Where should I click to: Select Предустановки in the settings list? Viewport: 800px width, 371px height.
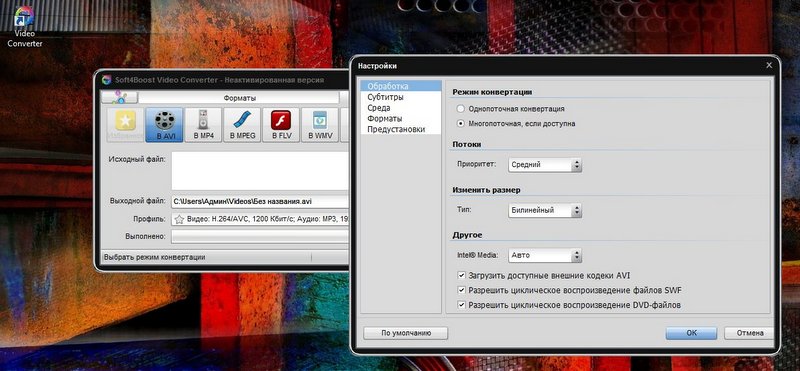(x=401, y=129)
